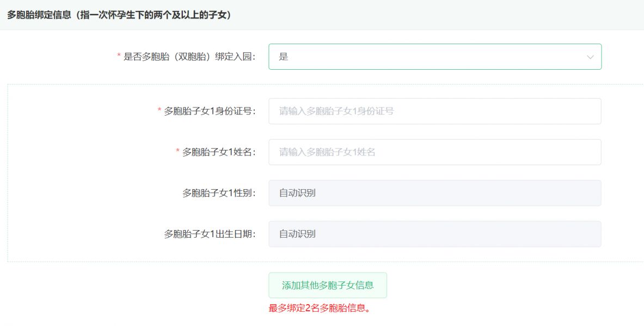The width and height of the screenshot is (644, 326).
Task: Click the 多胞胎子女1性别 label
Action: [x=219, y=193]
